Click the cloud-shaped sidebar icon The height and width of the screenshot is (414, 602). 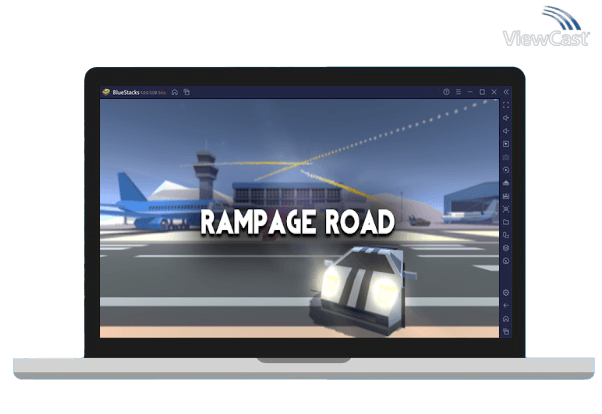coord(506,183)
